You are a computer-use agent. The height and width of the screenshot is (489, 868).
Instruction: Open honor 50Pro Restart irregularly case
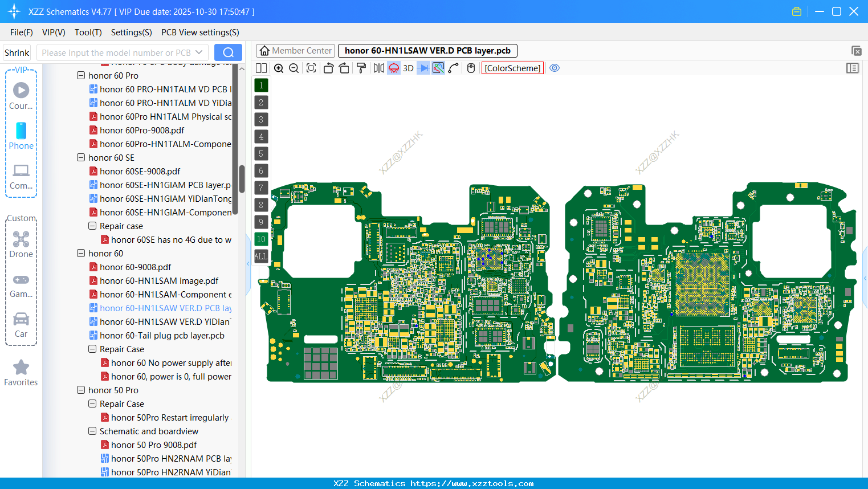(170, 417)
